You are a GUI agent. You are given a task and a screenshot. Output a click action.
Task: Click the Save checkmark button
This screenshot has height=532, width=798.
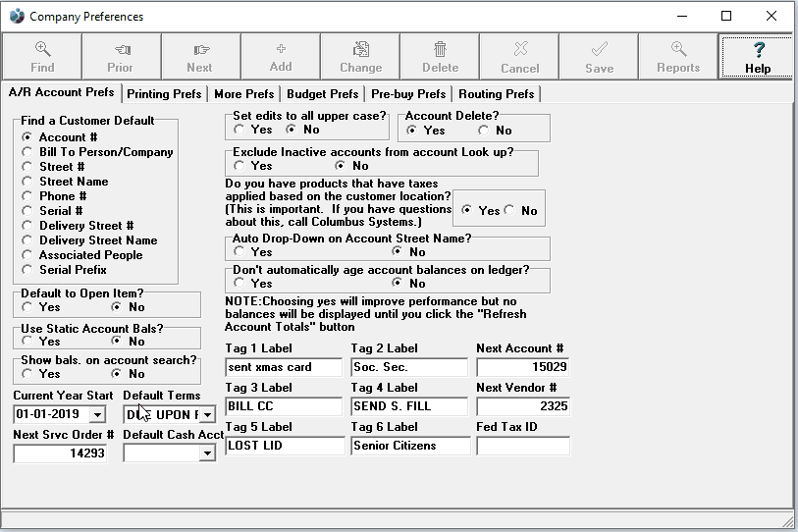click(599, 57)
